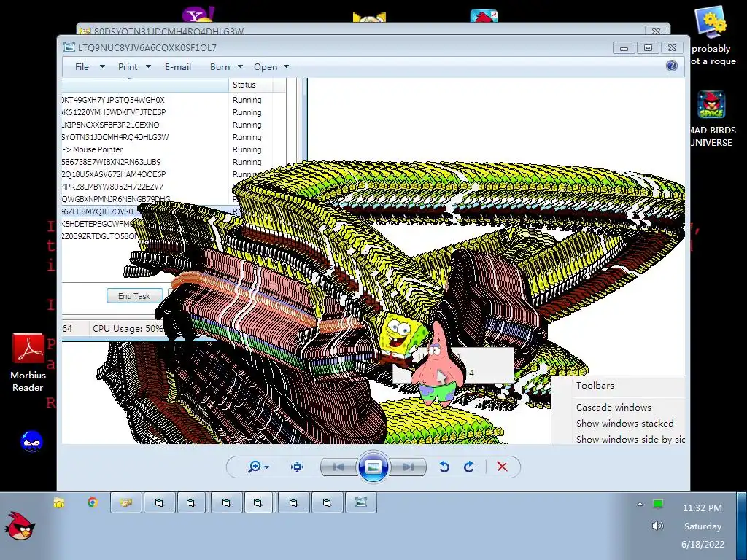The height and width of the screenshot is (560, 747).
Task: Select the blue angry ball desktop icon
Action: pos(32,441)
